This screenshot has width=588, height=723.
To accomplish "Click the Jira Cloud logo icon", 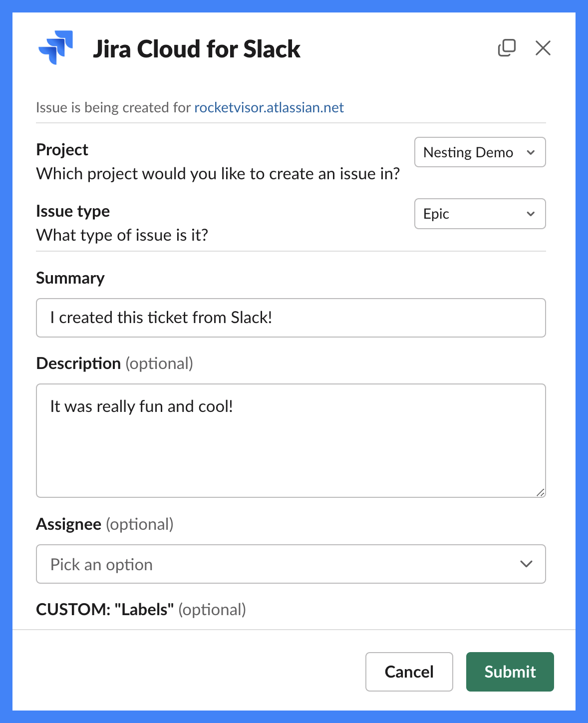I will (x=56, y=47).
